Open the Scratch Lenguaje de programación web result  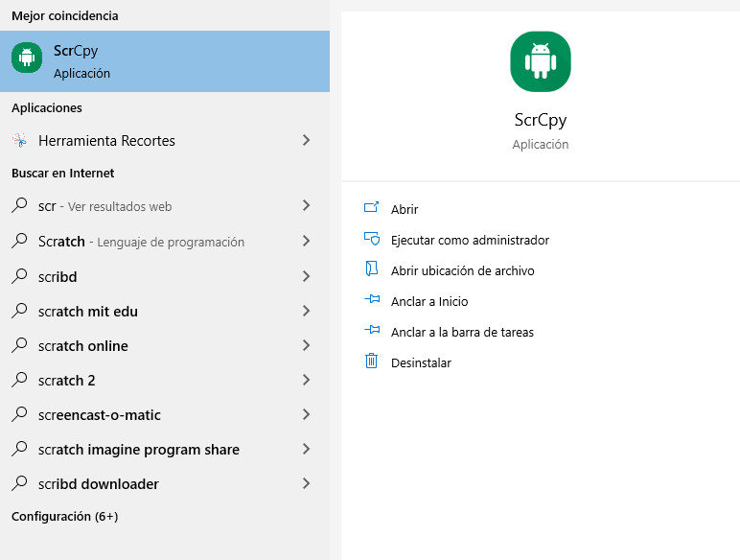click(165, 242)
